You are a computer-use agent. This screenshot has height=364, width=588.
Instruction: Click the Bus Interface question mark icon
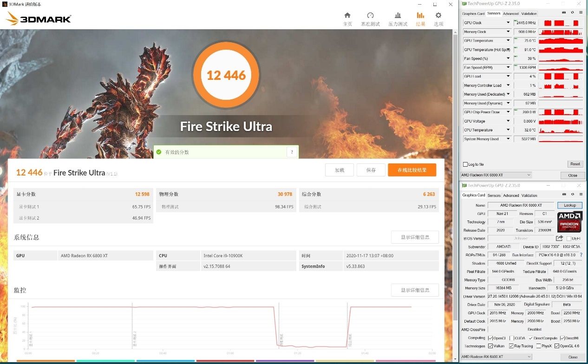[581, 255]
